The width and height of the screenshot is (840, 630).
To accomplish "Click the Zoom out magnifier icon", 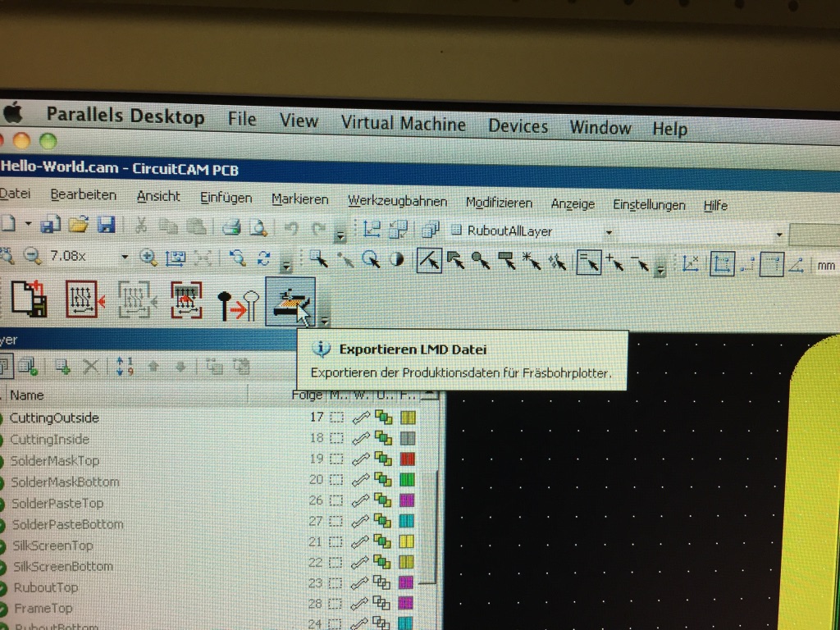I will click(x=33, y=256).
